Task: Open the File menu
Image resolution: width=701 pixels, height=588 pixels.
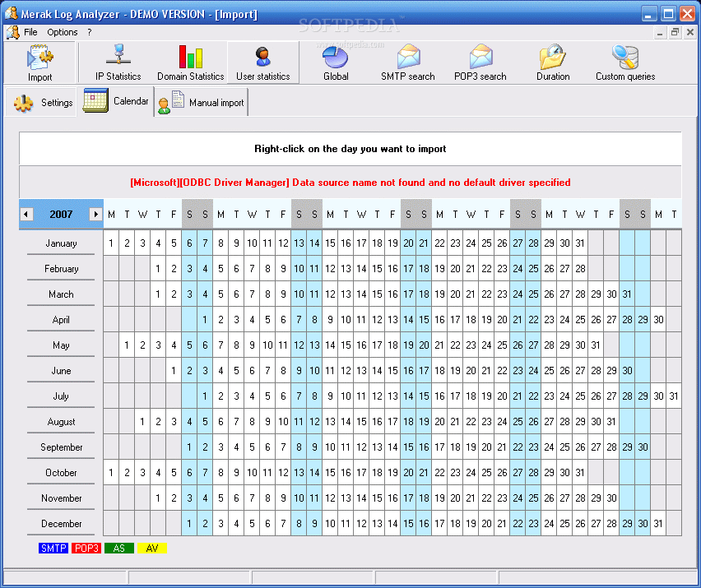Action: click(30, 32)
